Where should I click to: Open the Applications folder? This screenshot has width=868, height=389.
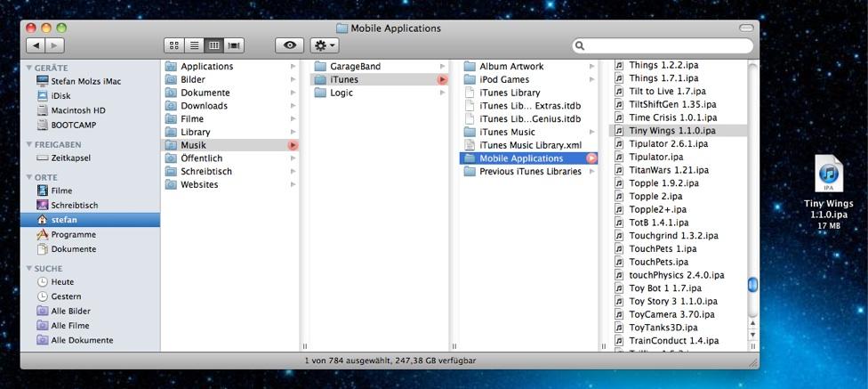(230, 66)
